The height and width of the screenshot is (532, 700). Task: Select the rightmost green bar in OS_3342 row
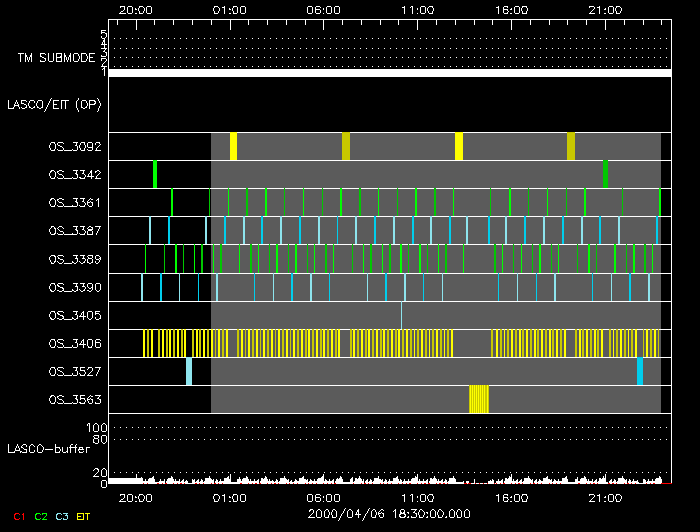(x=606, y=174)
